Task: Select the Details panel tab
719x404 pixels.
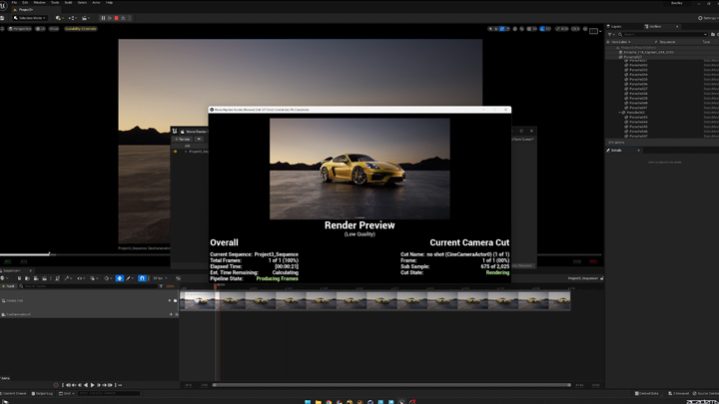Action: click(x=616, y=150)
